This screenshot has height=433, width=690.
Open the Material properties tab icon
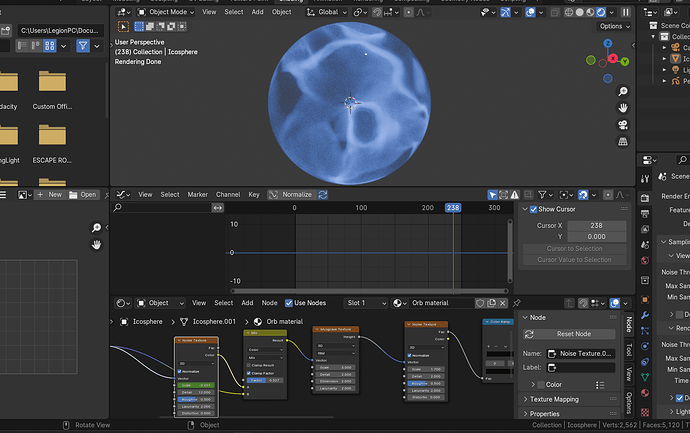[x=645, y=393]
